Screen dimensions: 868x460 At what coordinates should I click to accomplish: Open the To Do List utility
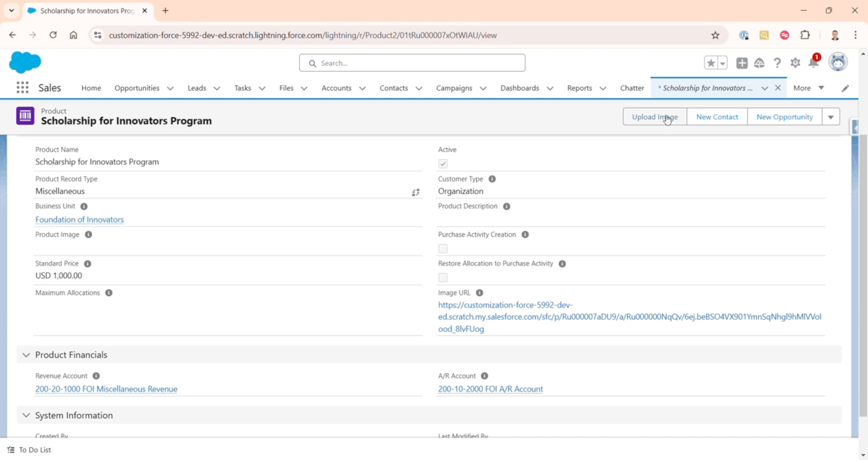[x=29, y=450]
